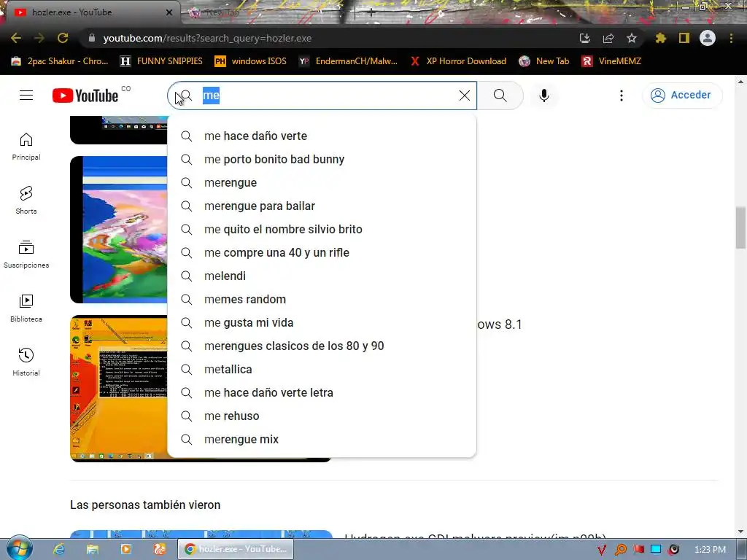
Task: Open Biblioteca in the sidebar
Action: coord(26,308)
